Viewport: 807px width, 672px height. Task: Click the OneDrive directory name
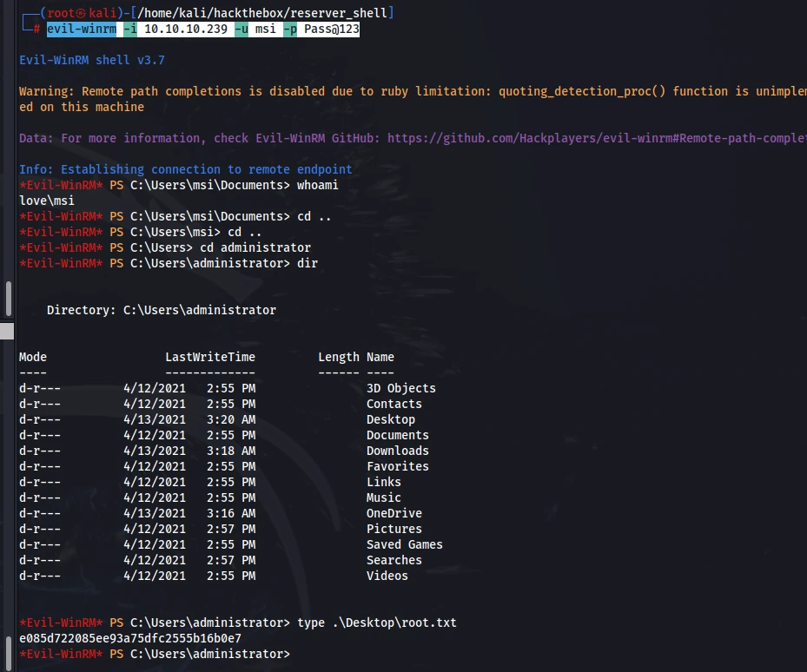pos(394,513)
